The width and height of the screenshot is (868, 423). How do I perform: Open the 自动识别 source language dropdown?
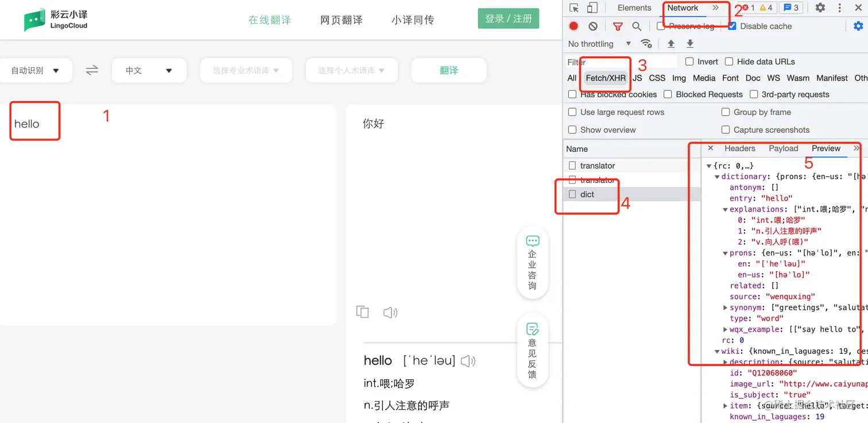35,70
